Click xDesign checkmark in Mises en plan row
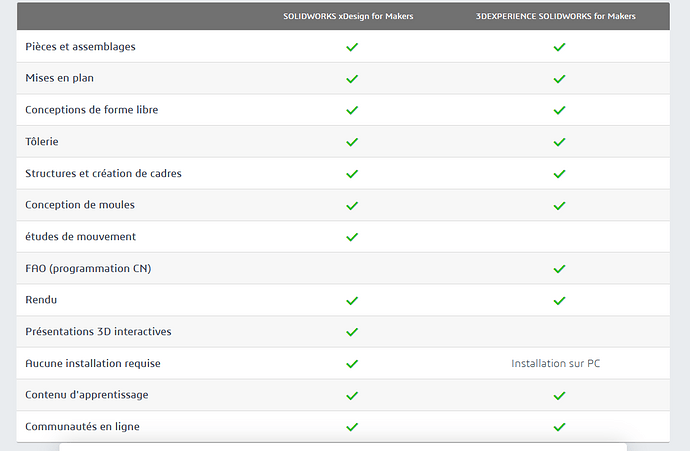The image size is (690, 451). point(352,79)
